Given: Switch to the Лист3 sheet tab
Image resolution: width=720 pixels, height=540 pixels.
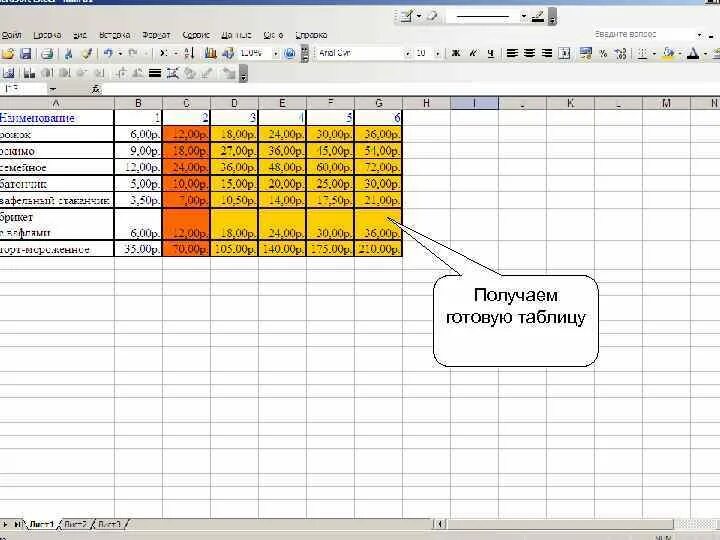Looking at the screenshot, I should coord(109,524).
